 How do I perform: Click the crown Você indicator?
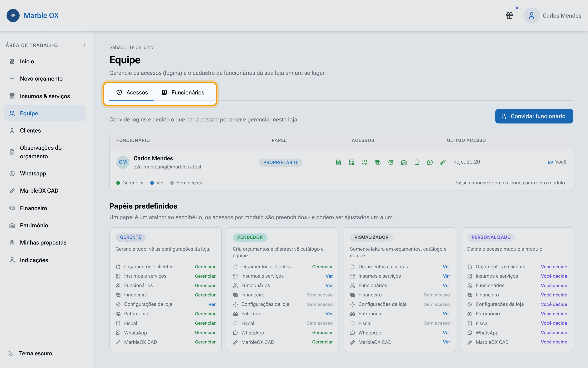tap(557, 162)
